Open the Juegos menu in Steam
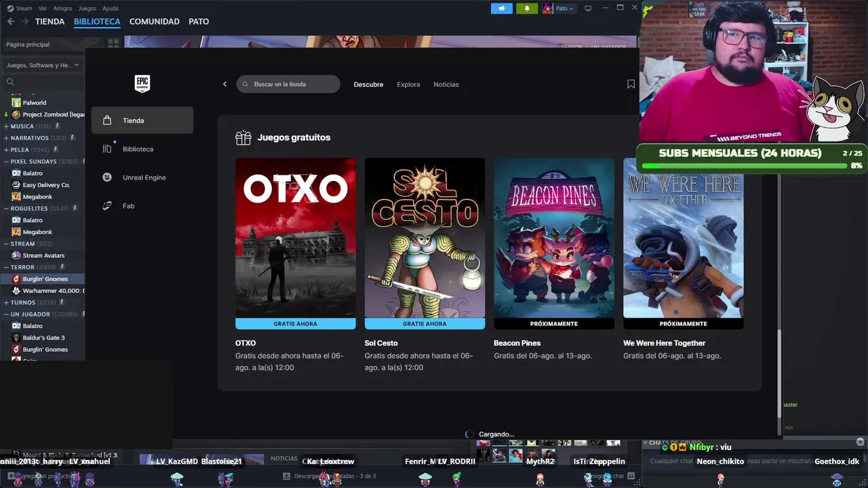 (x=87, y=8)
